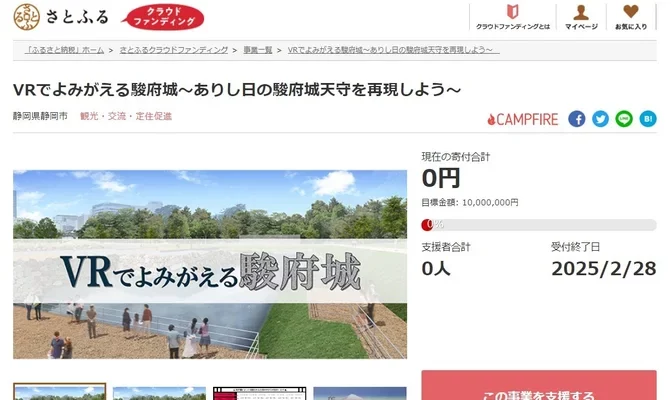Screen dimensions: 671x400
Task: Go to マイページ user icon
Action: coord(581,18)
